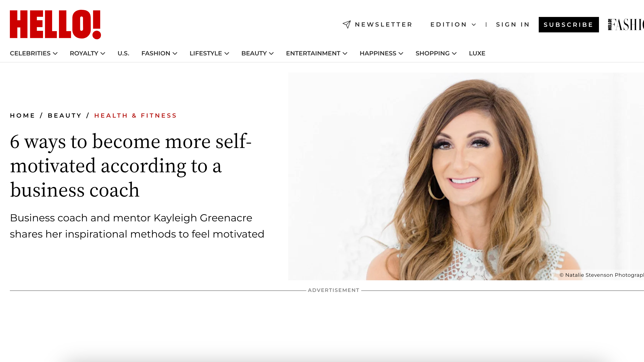Open the Beauty navigation menu
This screenshot has height=362, width=644.
click(258, 53)
